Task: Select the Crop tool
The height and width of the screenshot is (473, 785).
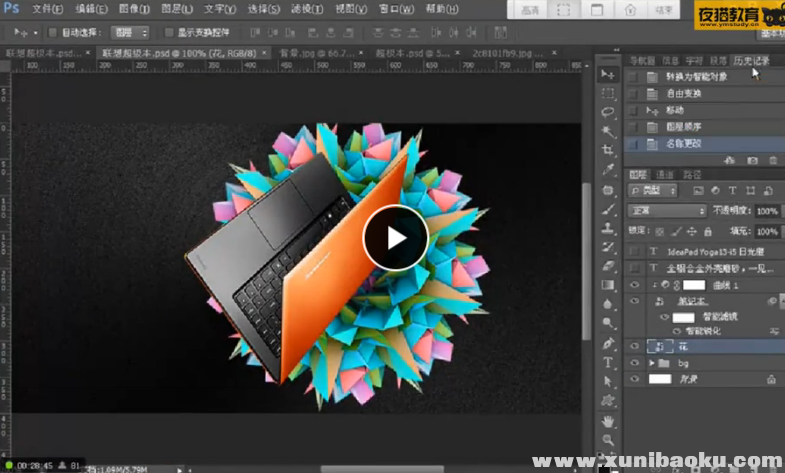Action: point(608,150)
